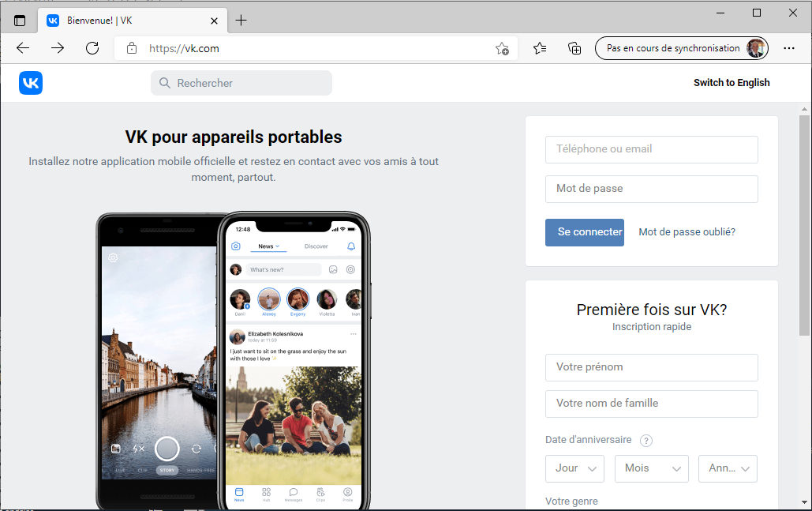This screenshot has width=812, height=511.
Task: Click the Rechercher search field
Action: (x=241, y=83)
